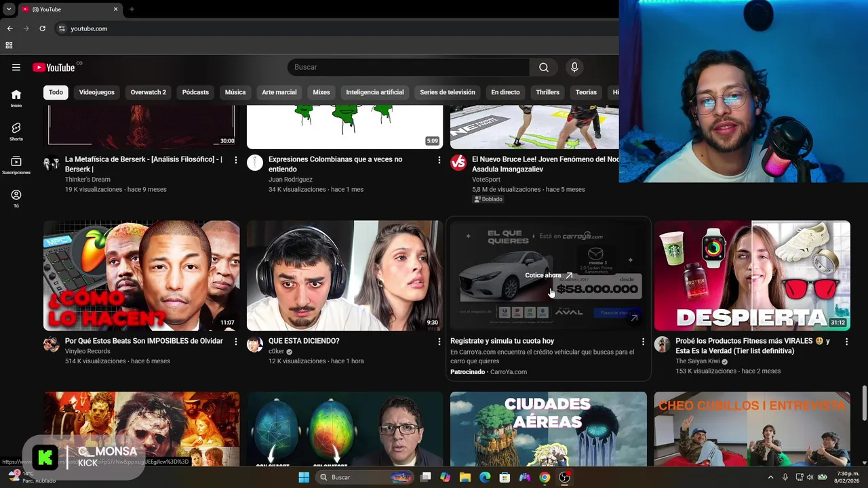Viewport: 868px width, 488px height.
Task: Open Suscripciones in the sidebar
Action: click(16, 165)
